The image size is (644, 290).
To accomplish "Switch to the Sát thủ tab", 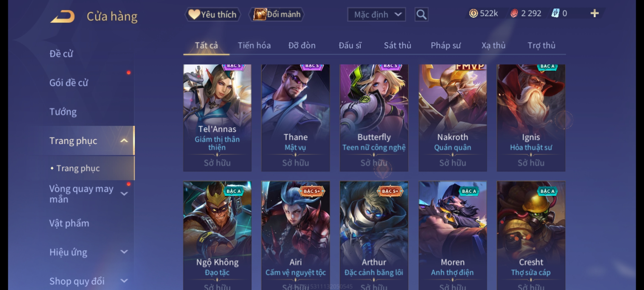I will (x=397, y=45).
